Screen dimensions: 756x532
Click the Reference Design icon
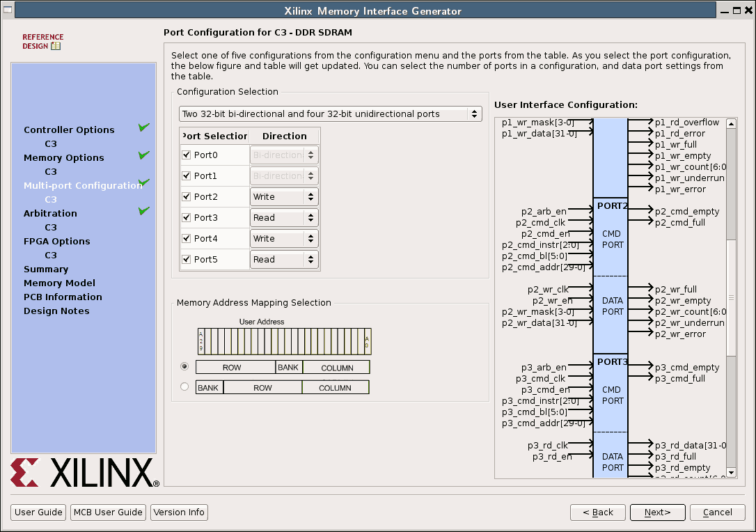42,42
